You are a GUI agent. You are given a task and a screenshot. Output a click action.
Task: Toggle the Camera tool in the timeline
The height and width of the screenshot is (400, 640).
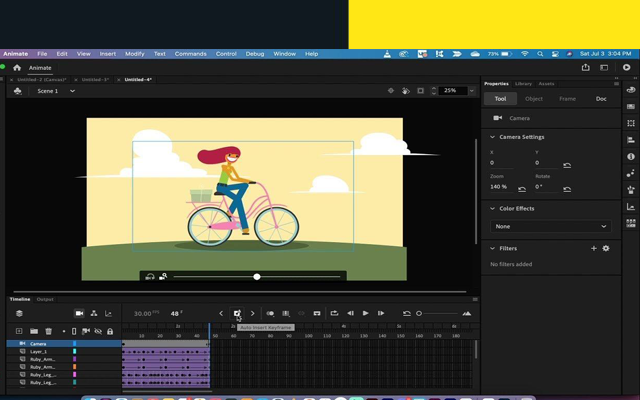tap(79, 313)
